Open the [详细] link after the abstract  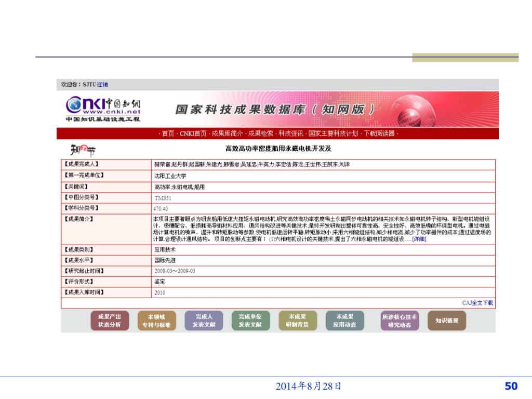[x=419, y=239]
